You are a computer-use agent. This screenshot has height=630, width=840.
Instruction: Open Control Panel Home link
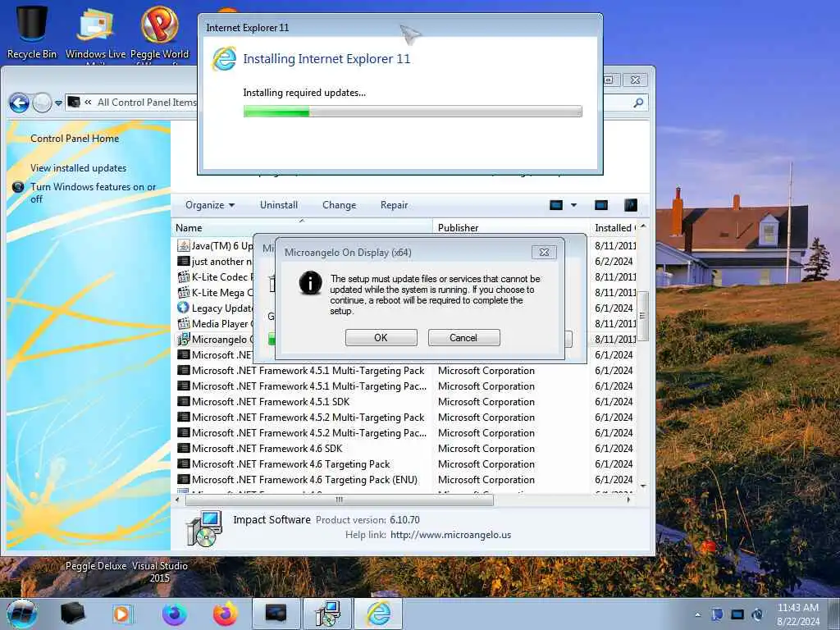click(75, 138)
